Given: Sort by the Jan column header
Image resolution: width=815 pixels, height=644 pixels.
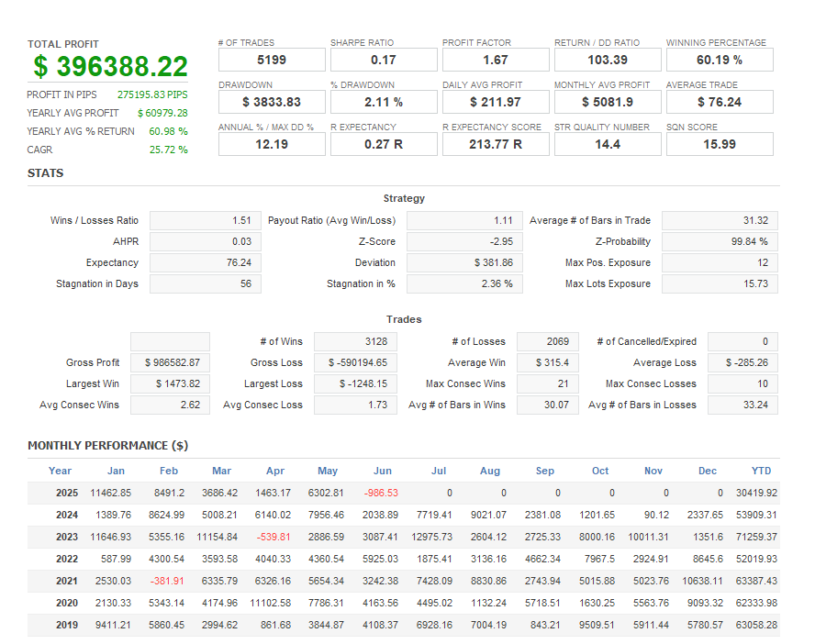Looking at the screenshot, I should pos(116,471).
